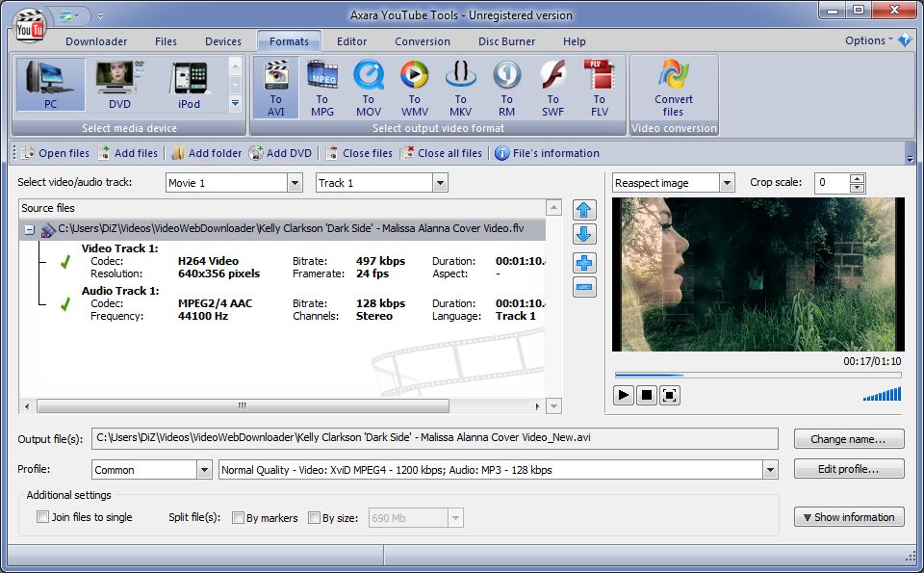Image resolution: width=924 pixels, height=573 pixels.
Task: Switch to the Disc Burner tab
Action: tap(507, 41)
